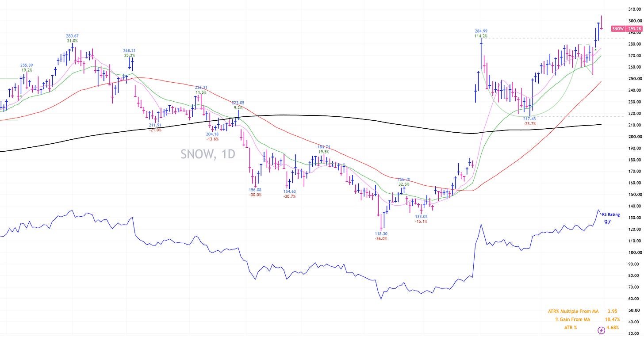This screenshot has height=341, width=644.
Task: Click the 18.47% gain value
Action: pos(612,319)
